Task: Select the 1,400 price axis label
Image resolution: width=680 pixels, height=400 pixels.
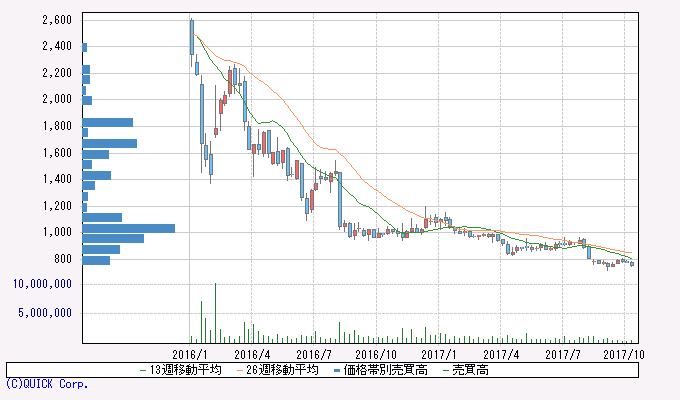Action: pyautogui.click(x=57, y=179)
